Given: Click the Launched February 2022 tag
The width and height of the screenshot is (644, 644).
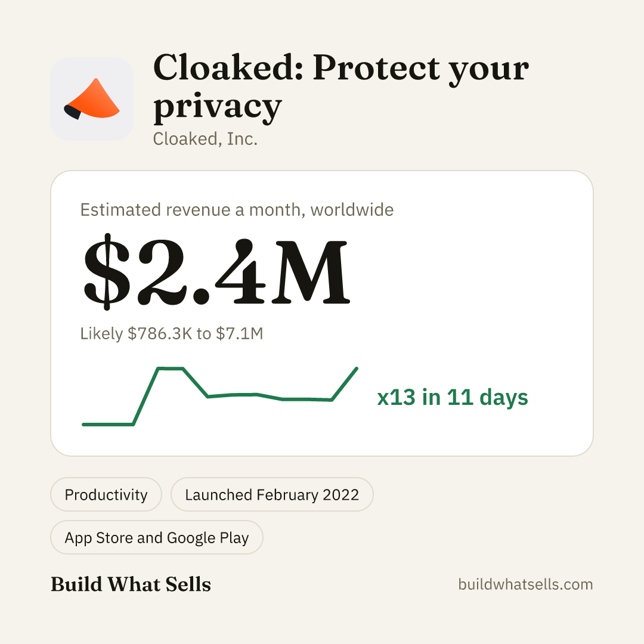Looking at the screenshot, I should [x=272, y=494].
